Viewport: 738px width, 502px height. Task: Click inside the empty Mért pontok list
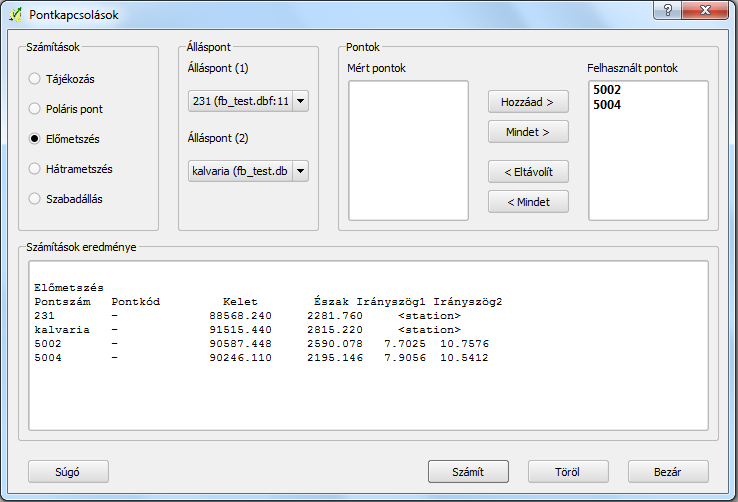[408, 150]
